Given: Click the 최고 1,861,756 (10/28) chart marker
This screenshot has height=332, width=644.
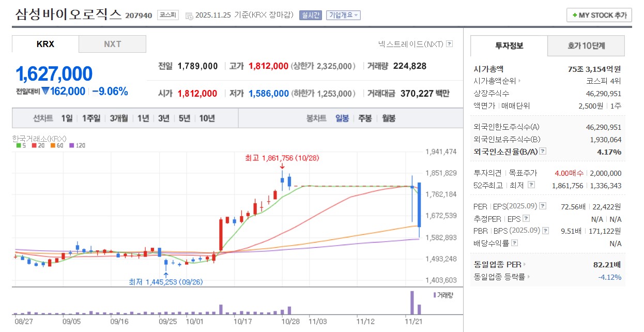Looking at the screenshot, I should pos(282,158).
